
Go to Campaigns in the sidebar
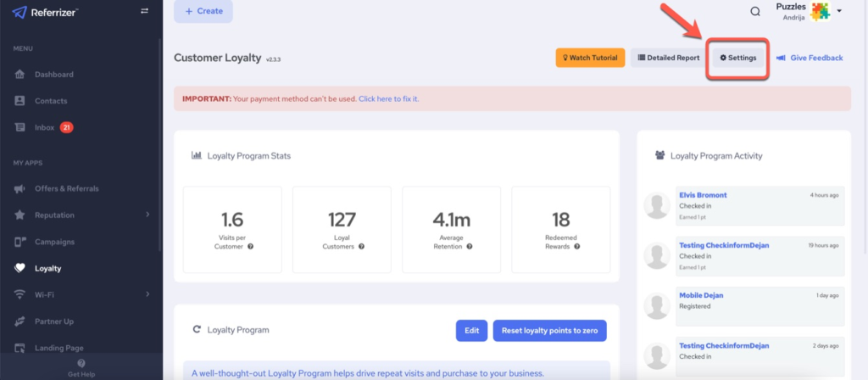(55, 242)
